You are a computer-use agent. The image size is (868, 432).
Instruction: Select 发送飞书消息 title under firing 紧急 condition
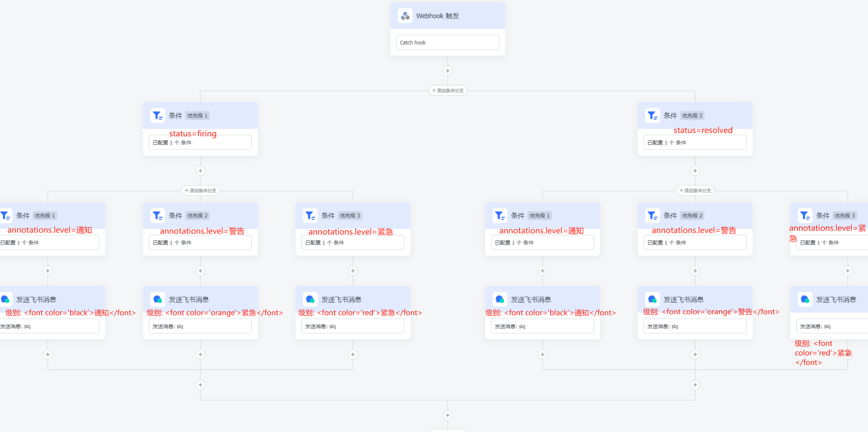[341, 300]
